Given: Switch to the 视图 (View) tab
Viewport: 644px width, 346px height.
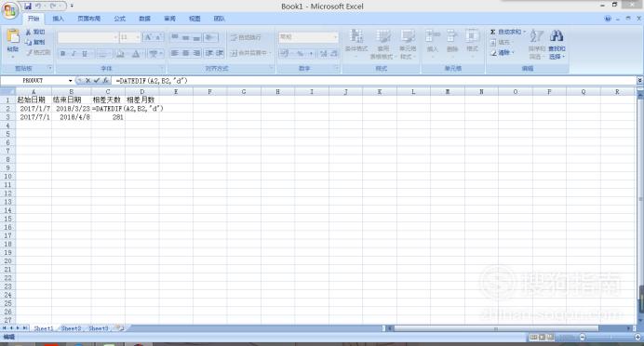Looking at the screenshot, I should [x=195, y=19].
